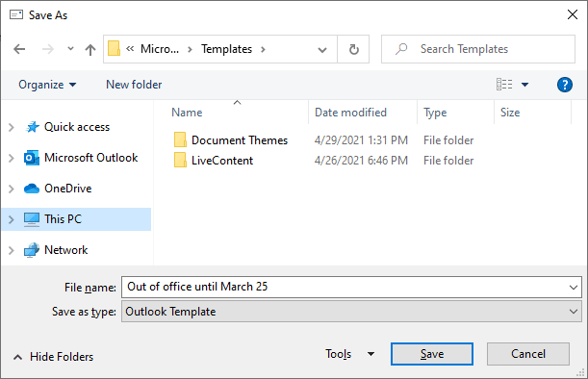Change view with the view icon

504,85
